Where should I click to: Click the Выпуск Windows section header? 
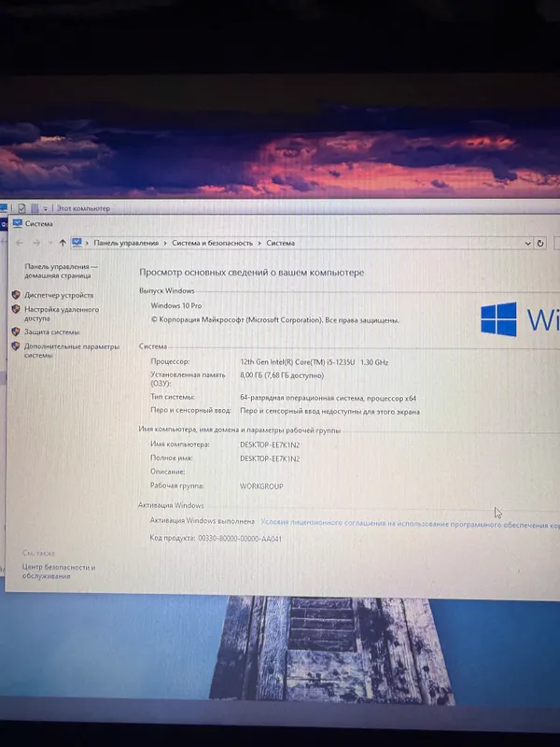[x=167, y=290]
